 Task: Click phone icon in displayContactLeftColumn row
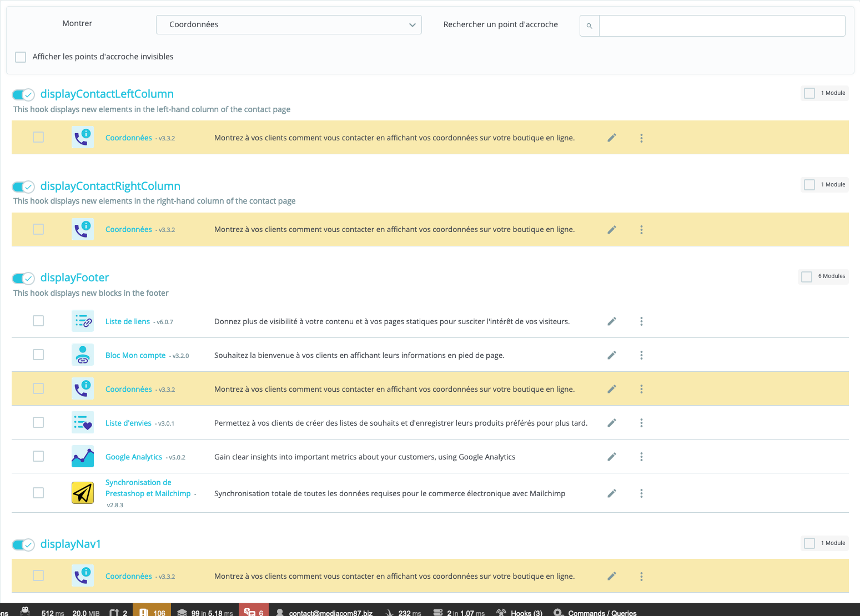[83, 137]
